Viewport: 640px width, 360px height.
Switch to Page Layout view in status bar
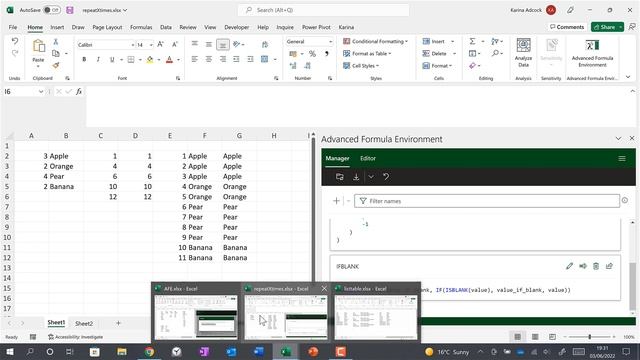tap(535, 337)
